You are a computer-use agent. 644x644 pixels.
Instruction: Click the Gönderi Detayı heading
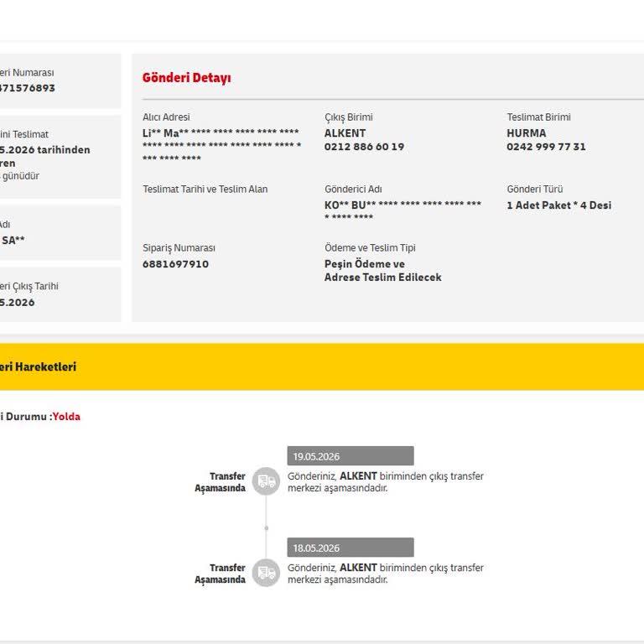(186, 78)
